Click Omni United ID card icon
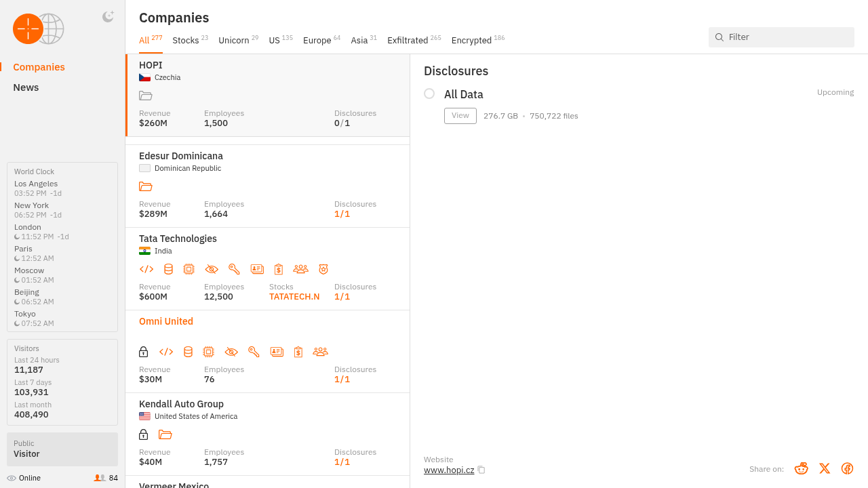The height and width of the screenshot is (488, 868). [277, 352]
